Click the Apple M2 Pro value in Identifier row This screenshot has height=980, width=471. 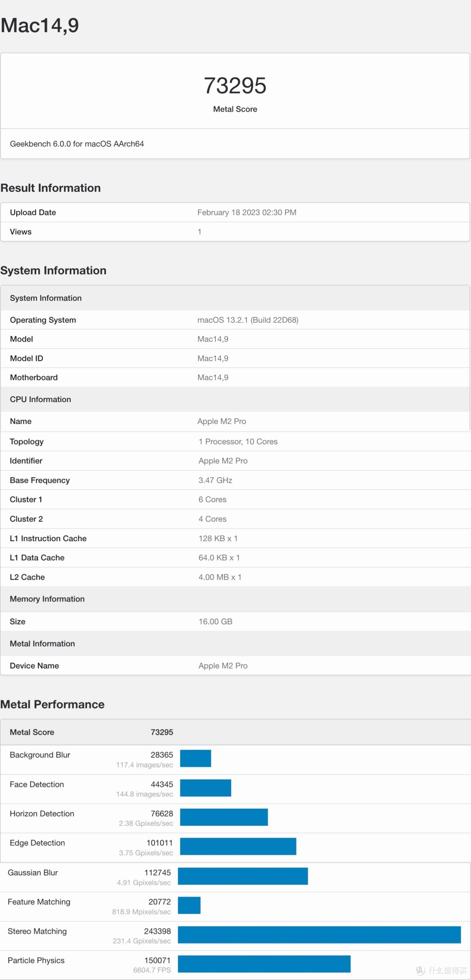tap(223, 461)
